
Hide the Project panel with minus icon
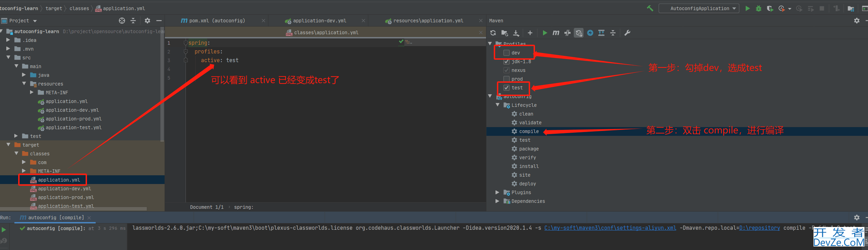(159, 21)
